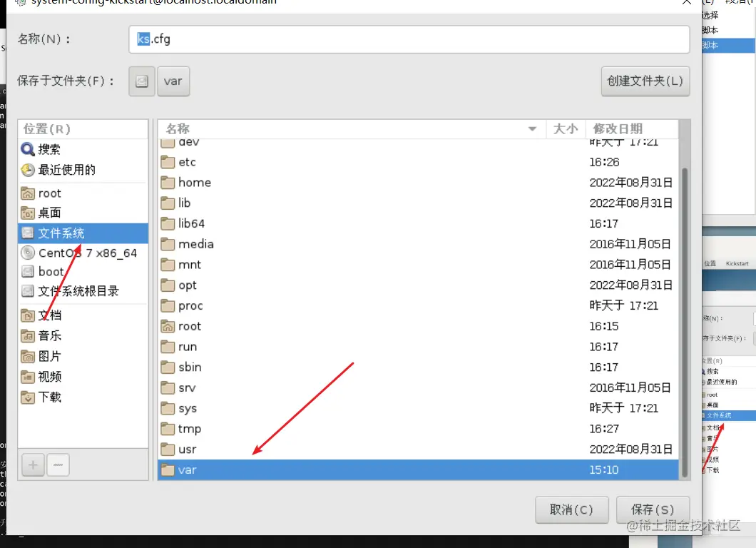
Task: Open the 搜索 search location in sidebar
Action: coord(49,149)
